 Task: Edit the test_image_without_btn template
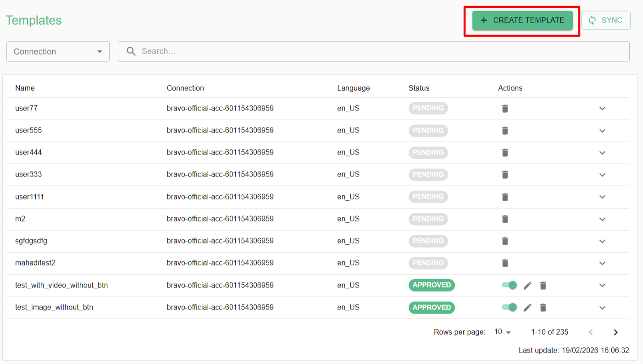[527, 308]
